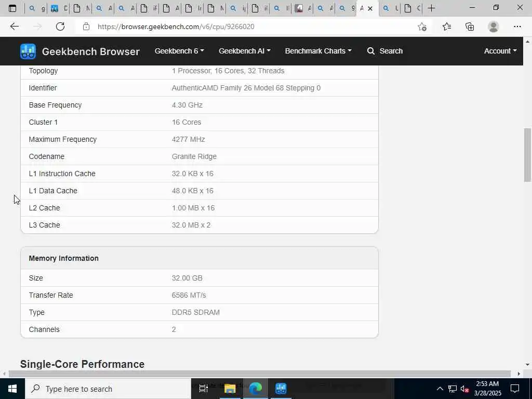Click the 'L1 Instruction Cache' label
This screenshot has height=399, width=532.
click(x=62, y=174)
